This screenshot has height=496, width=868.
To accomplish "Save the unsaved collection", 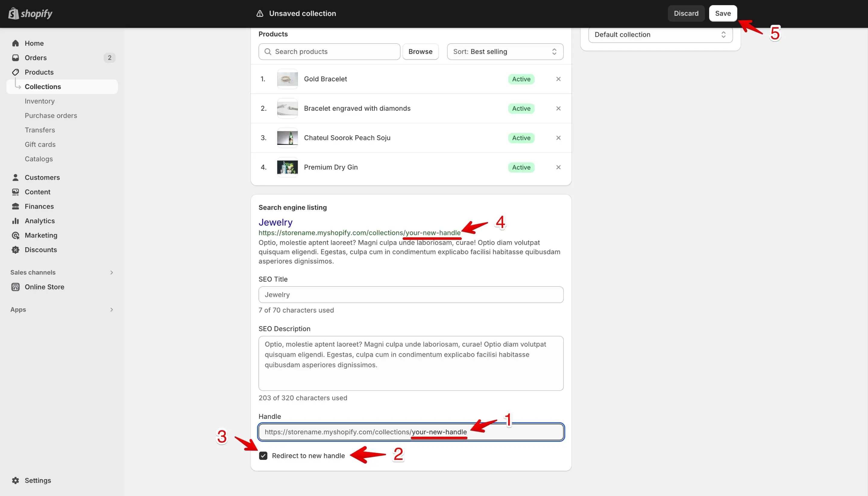I will (723, 13).
